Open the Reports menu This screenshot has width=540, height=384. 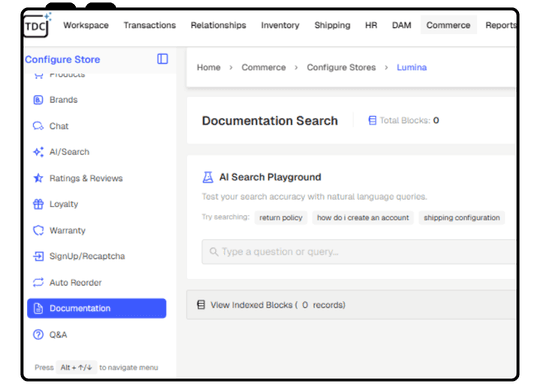500,25
